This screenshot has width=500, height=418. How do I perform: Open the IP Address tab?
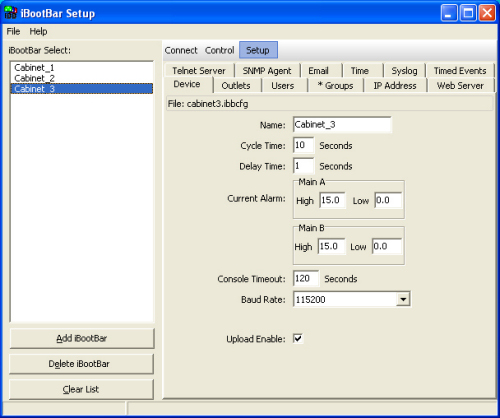[x=395, y=86]
